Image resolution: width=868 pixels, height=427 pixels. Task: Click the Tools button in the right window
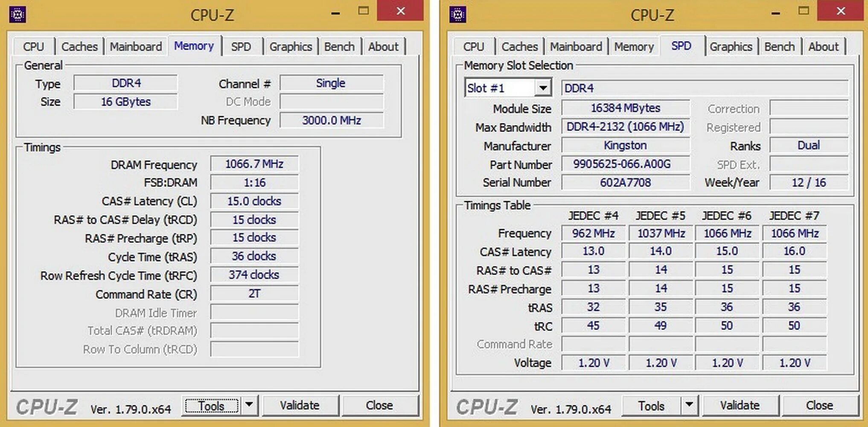(x=652, y=405)
